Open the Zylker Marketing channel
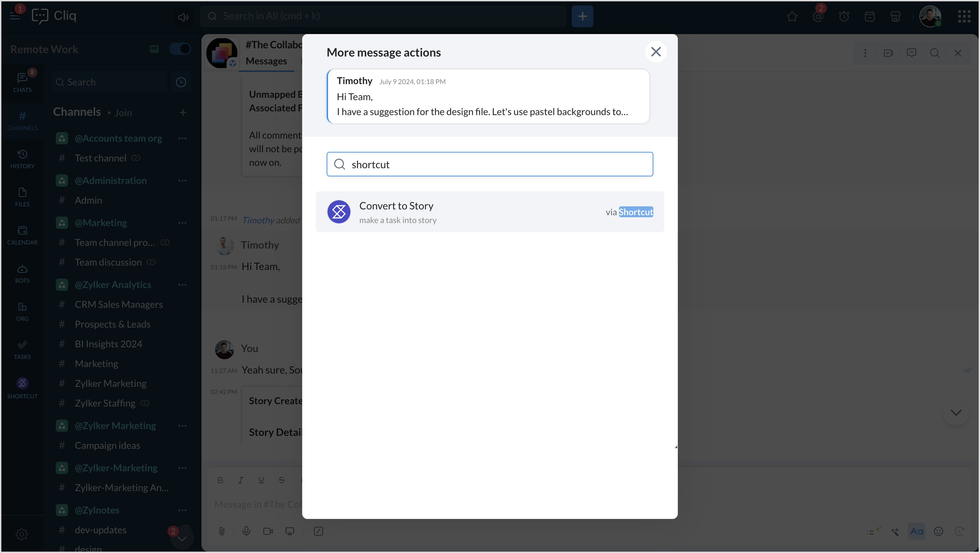Image resolution: width=980 pixels, height=553 pixels. pyautogui.click(x=110, y=384)
